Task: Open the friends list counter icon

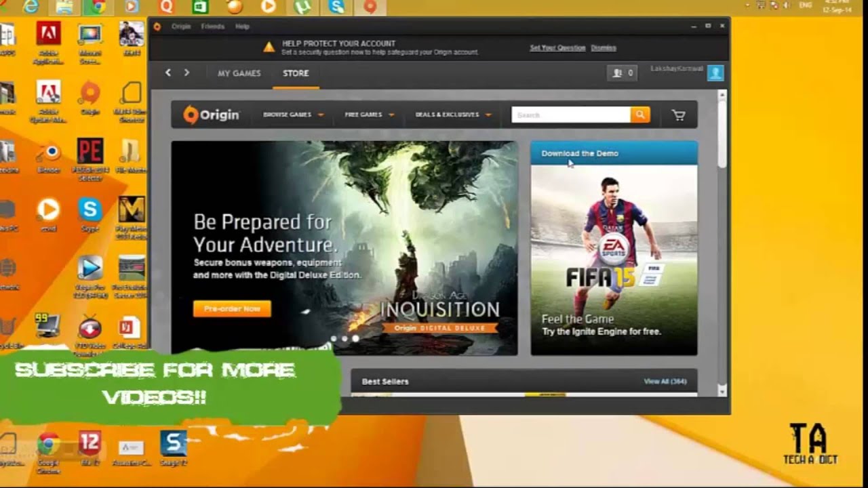Action: 622,73
